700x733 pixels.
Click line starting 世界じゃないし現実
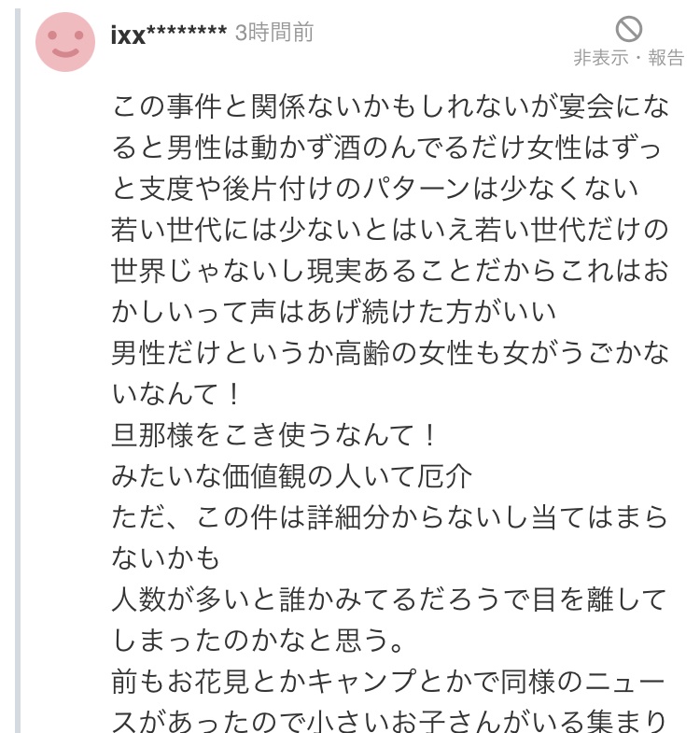[390, 270]
